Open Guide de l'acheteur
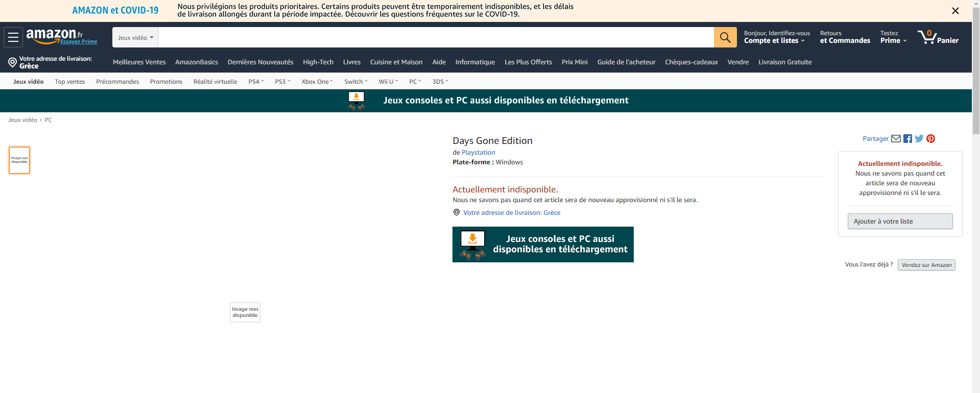This screenshot has height=393, width=980. coord(626,62)
